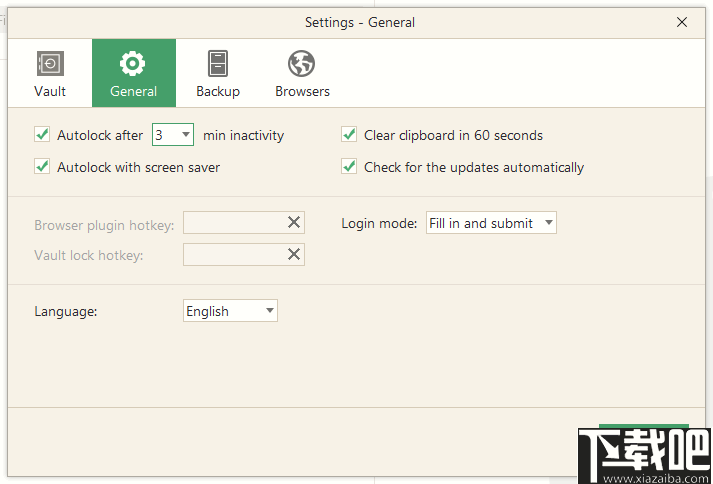Close the Settings dialog
713x484 pixels.
tap(682, 22)
